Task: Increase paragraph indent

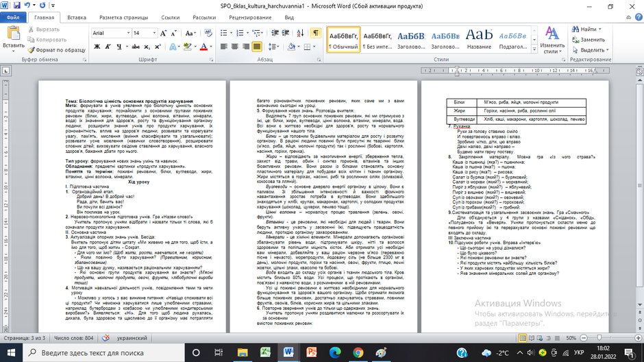Action: 286,33
